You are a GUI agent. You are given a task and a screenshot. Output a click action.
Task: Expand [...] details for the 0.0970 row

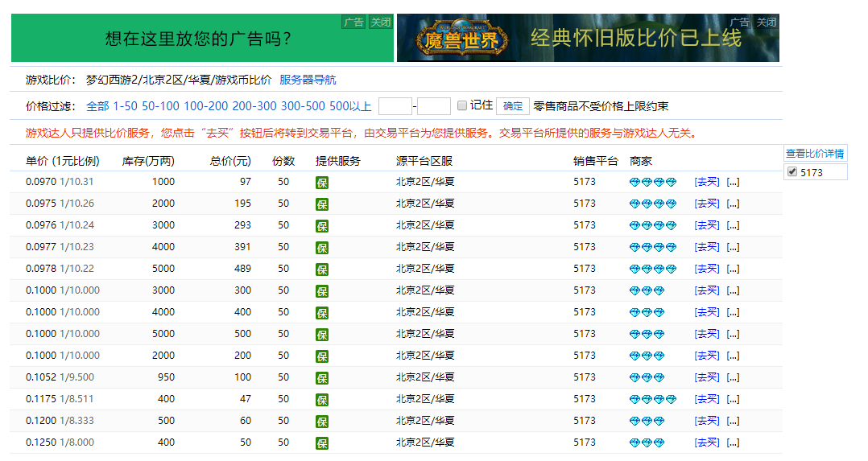click(733, 182)
